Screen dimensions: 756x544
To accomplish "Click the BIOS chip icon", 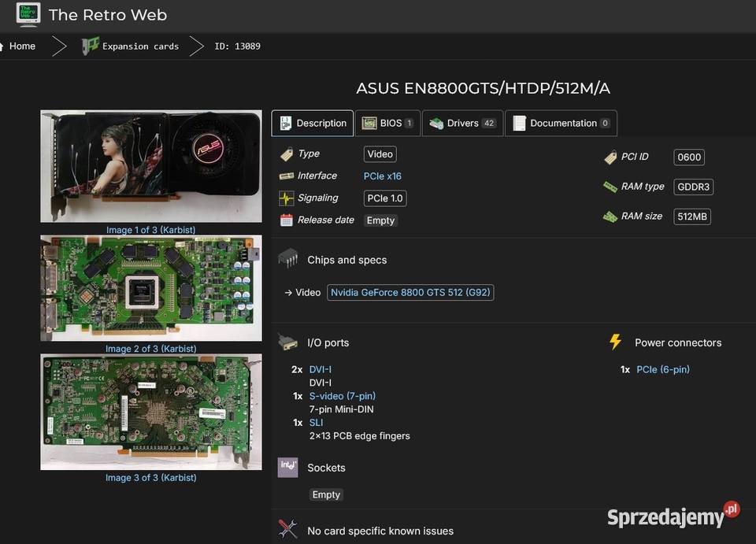I will [369, 124].
